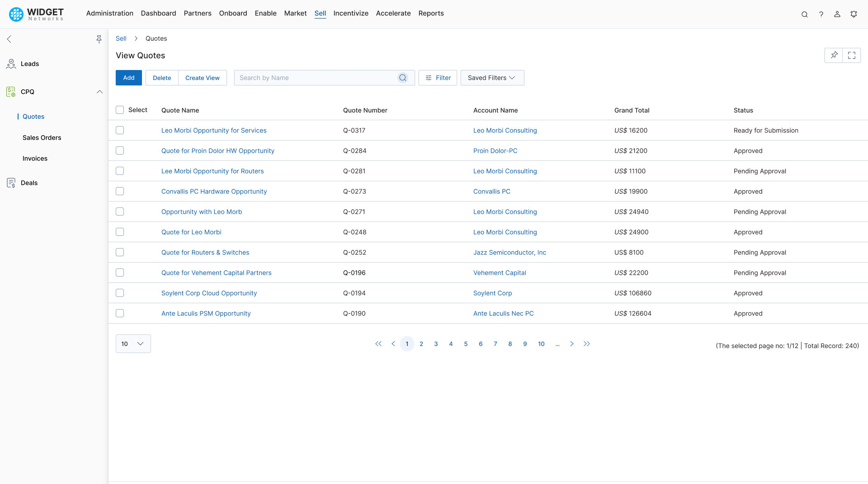Check the Quote for Vehement Capital row
868x484 pixels.
click(120, 273)
